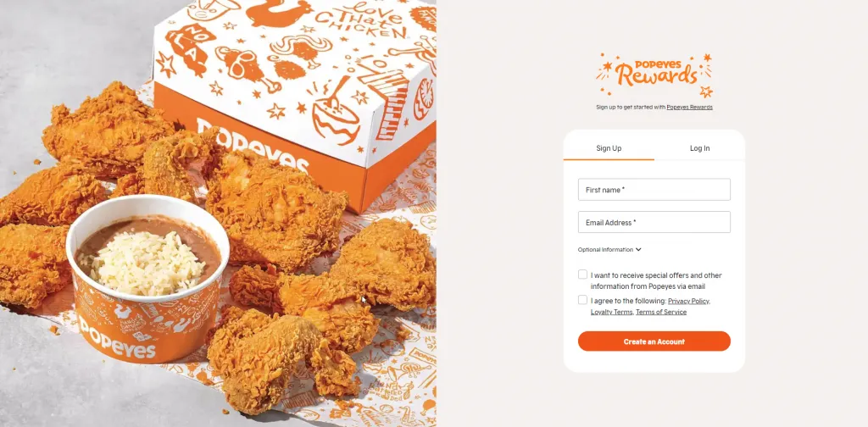Follow the Popeyes Rewards link under the logo
This screenshot has width=868, height=427.
(x=690, y=108)
